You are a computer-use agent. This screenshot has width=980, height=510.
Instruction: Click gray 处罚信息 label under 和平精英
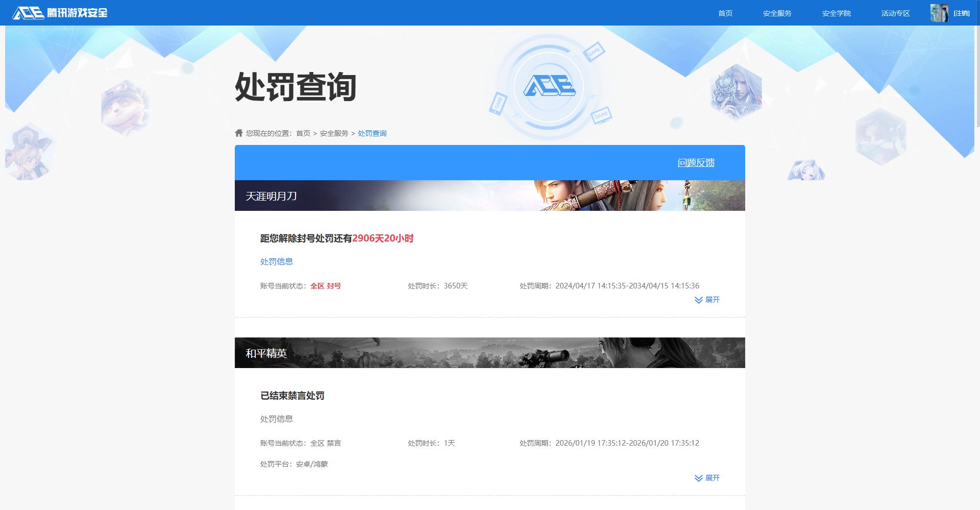pos(277,419)
